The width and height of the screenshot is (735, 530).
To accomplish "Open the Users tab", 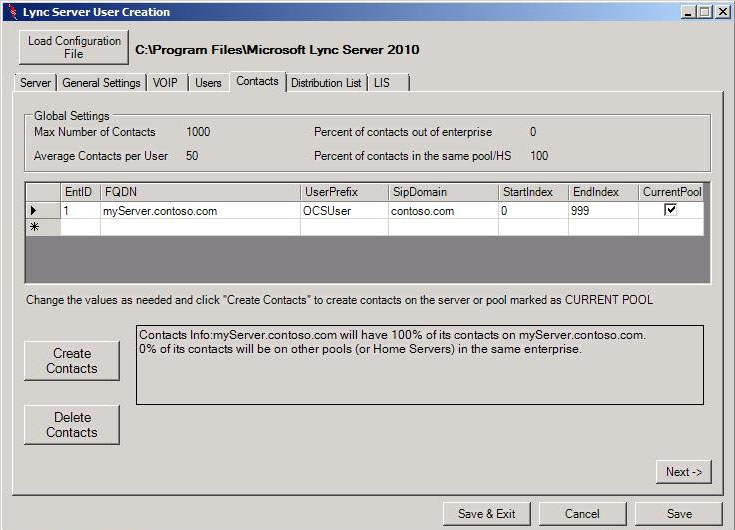I will (x=209, y=83).
